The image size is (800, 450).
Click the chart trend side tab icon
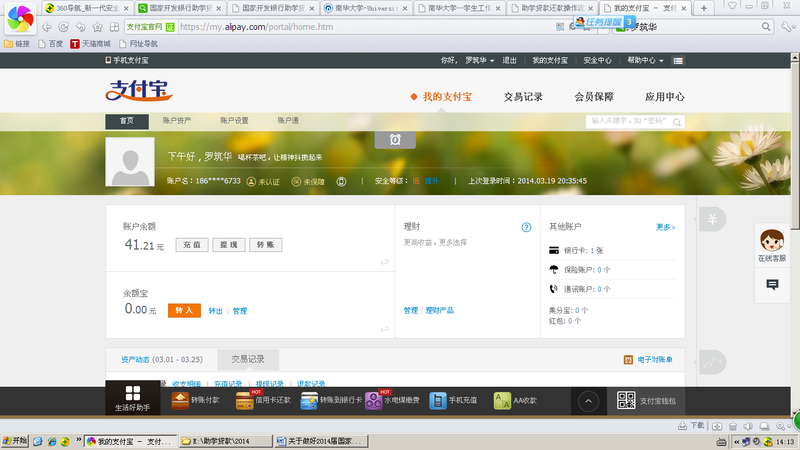click(712, 362)
